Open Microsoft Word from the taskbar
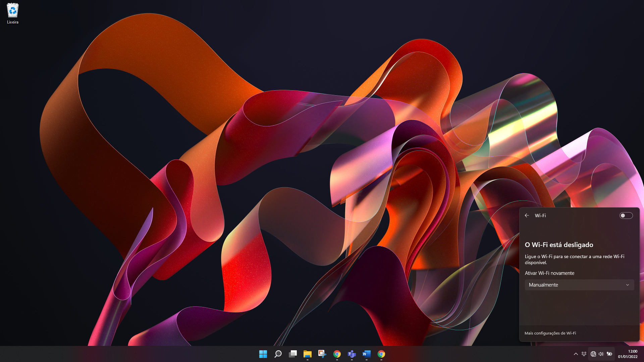This screenshot has width=644, height=362. click(x=366, y=354)
